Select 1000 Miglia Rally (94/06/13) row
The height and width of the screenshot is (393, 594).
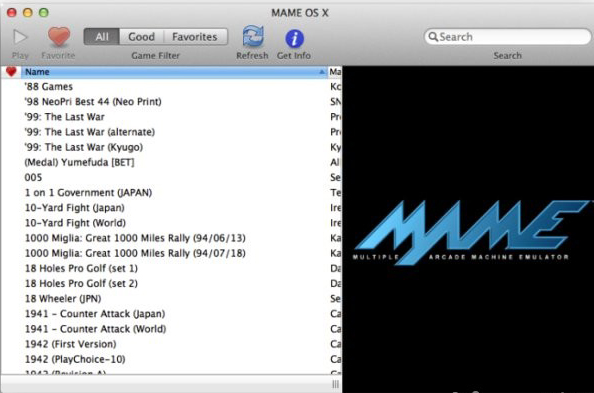[171, 238]
